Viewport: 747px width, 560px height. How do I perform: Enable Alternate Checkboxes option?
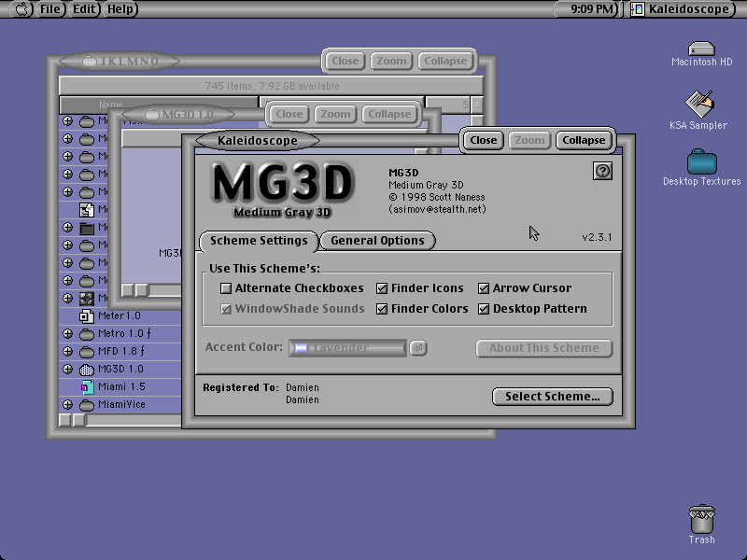[x=226, y=288]
